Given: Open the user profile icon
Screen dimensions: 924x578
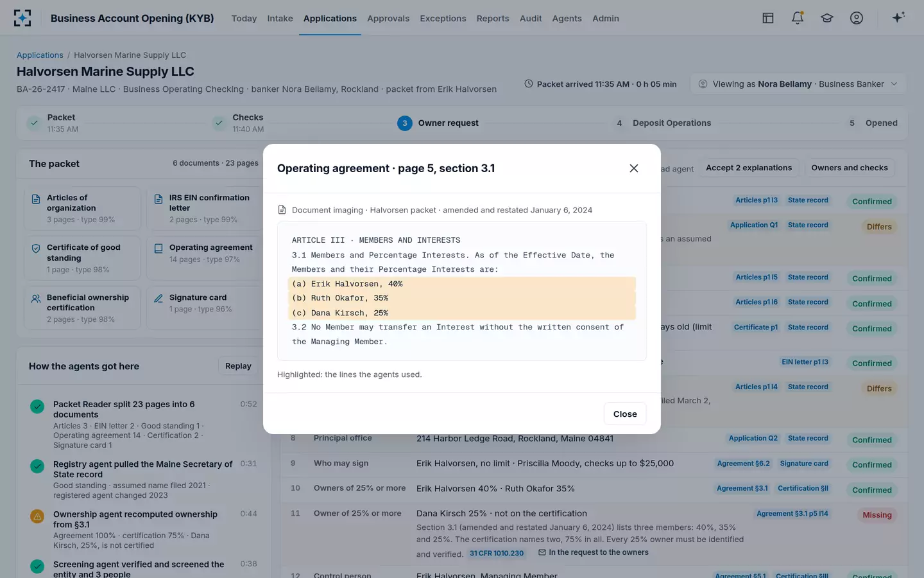Looking at the screenshot, I should (x=857, y=18).
